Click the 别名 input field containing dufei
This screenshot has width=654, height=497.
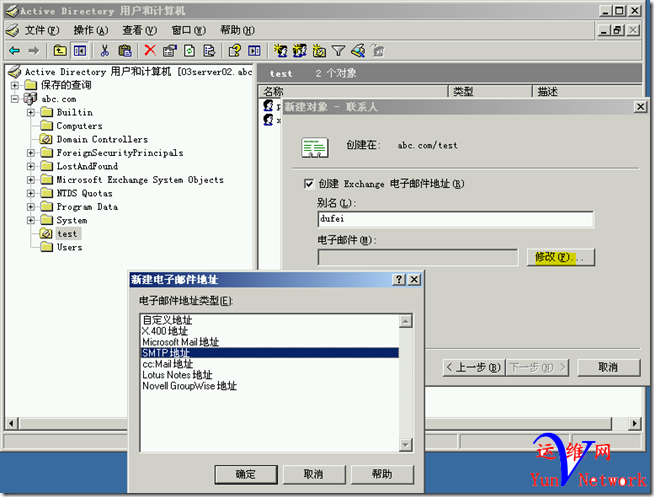[455, 219]
